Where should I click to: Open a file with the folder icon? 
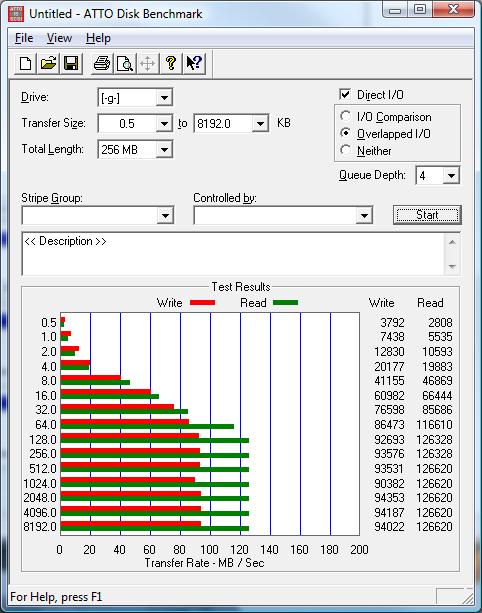click(x=48, y=63)
